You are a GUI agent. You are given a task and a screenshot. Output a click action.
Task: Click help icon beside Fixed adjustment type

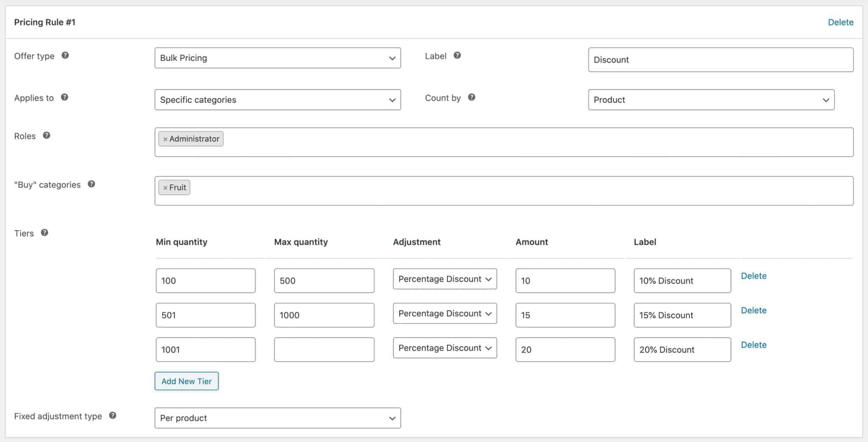tap(112, 416)
